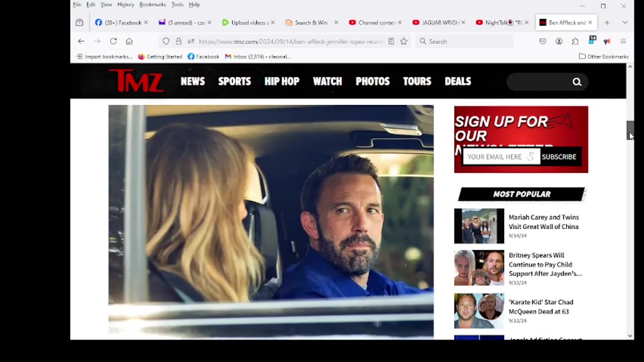644x362 pixels.
Task: Open a new tab with plus button
Action: click(607, 23)
